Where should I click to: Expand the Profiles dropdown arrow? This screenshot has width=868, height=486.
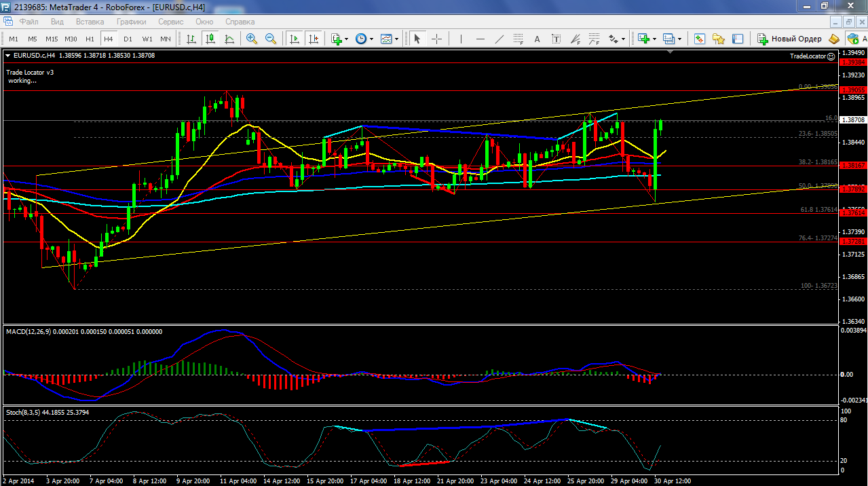[x=679, y=39]
